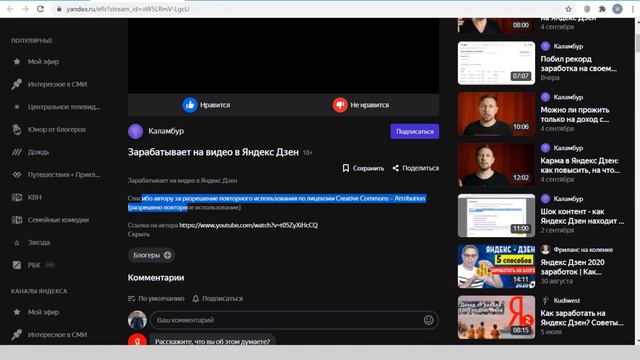Click the share icon next to Поделиться

coord(396,168)
